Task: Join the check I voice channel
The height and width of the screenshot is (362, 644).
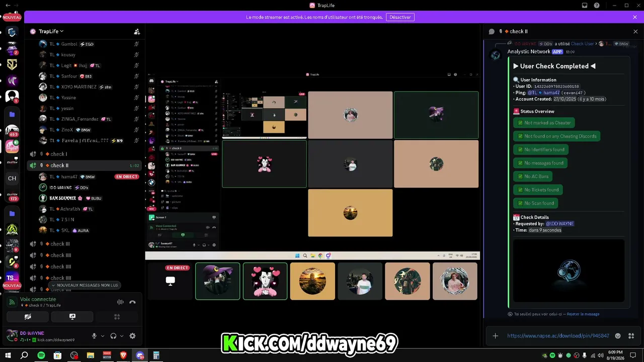Action: tap(85, 154)
